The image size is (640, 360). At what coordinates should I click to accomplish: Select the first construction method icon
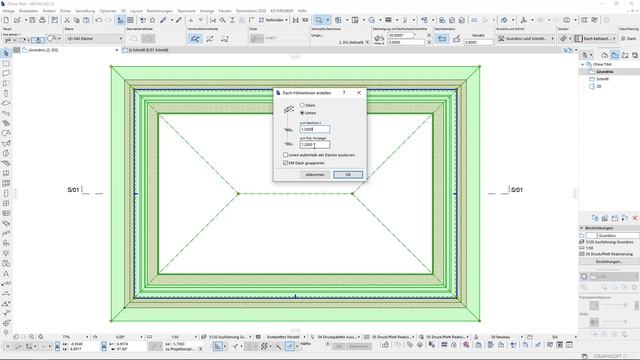click(x=195, y=38)
